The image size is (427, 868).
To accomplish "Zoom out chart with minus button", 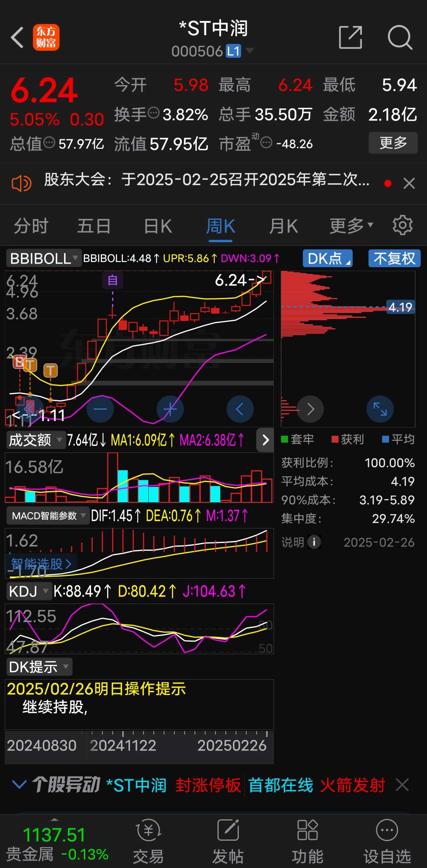I will (x=100, y=409).
